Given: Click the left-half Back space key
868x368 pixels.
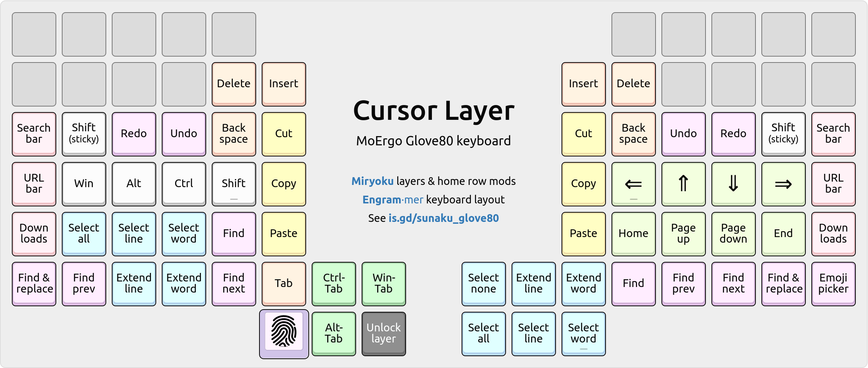Looking at the screenshot, I should (234, 134).
